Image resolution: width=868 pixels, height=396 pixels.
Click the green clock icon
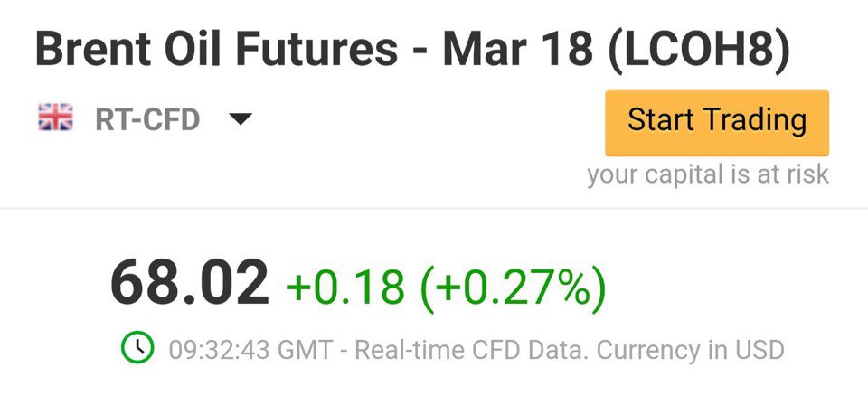137,347
